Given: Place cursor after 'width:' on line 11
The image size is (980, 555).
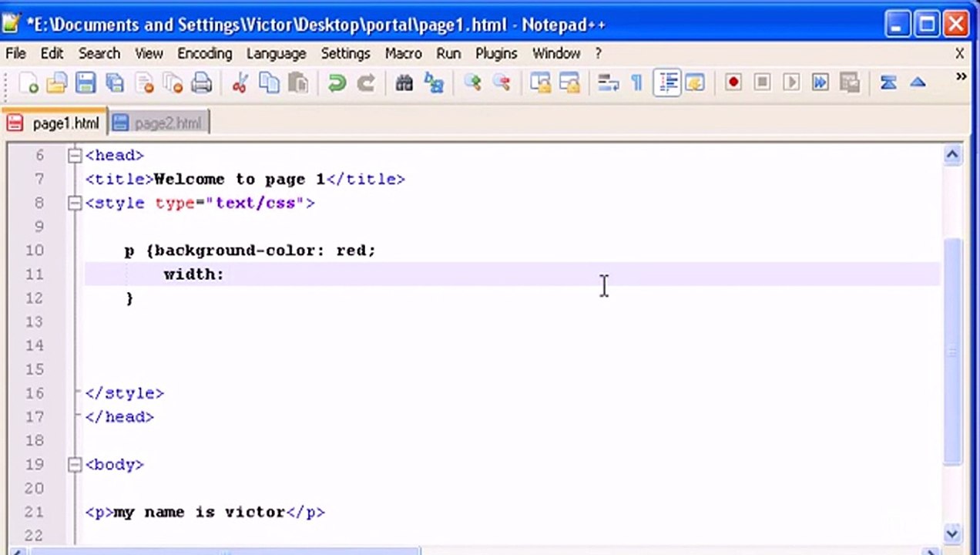Looking at the screenshot, I should tap(225, 274).
